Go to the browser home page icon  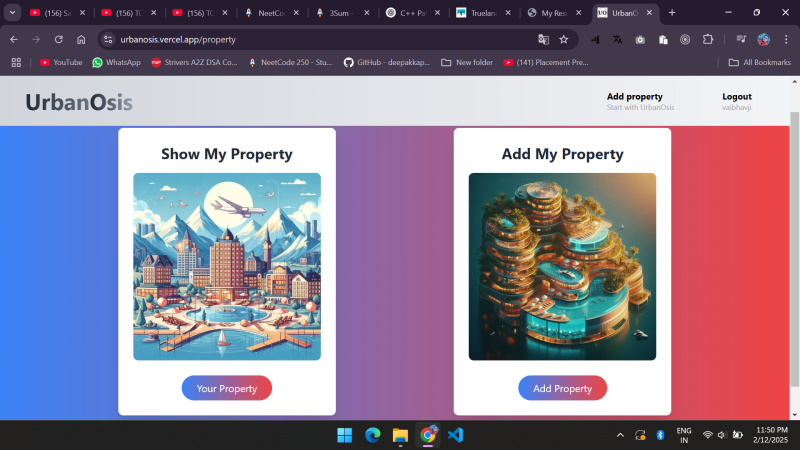point(81,39)
